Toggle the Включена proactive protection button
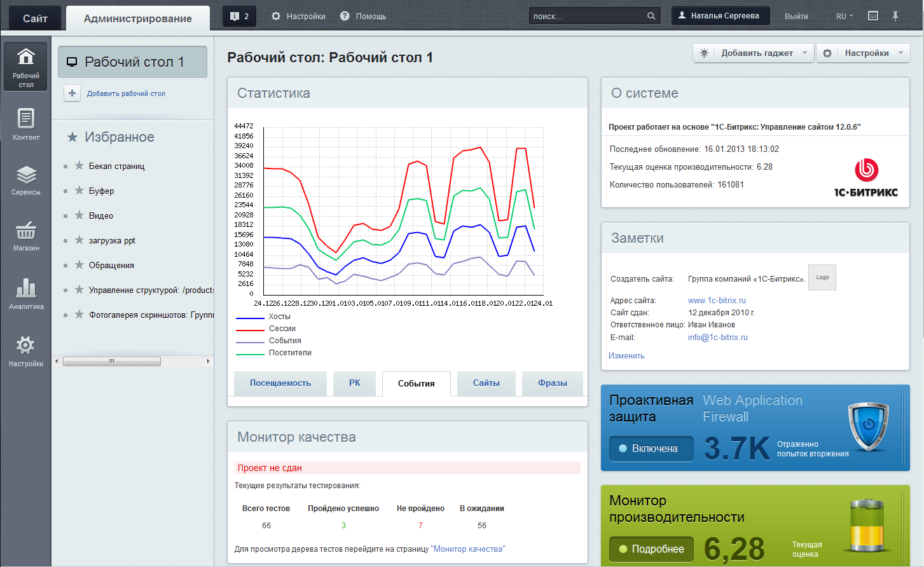Image resolution: width=924 pixels, height=567 pixels. (x=651, y=449)
